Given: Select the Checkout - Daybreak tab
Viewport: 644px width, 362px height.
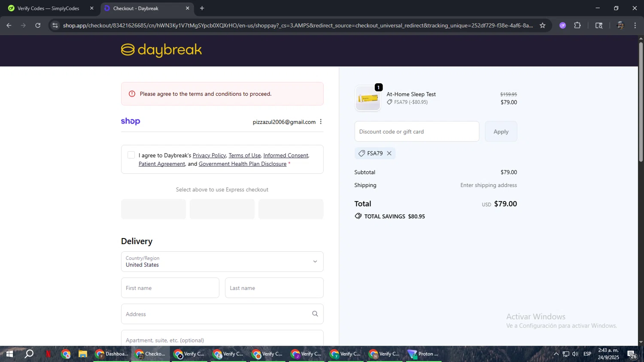Looking at the screenshot, I should (x=146, y=8).
